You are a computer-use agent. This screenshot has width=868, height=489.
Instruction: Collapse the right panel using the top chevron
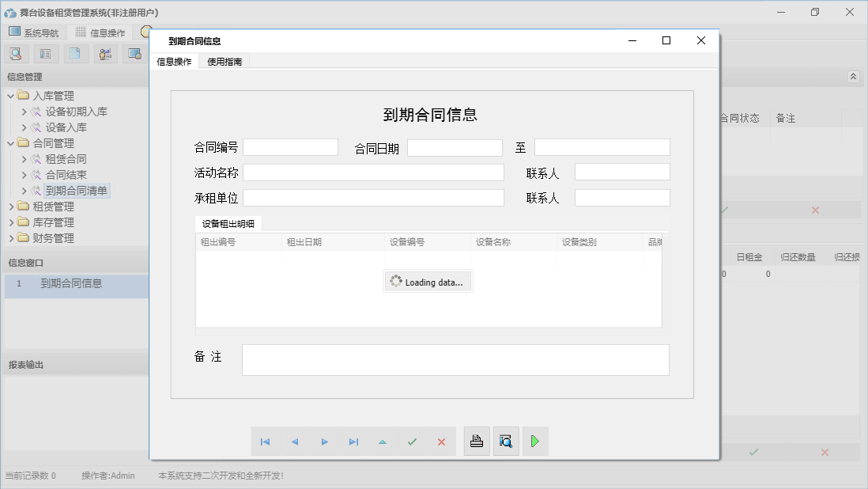pyautogui.click(x=852, y=77)
